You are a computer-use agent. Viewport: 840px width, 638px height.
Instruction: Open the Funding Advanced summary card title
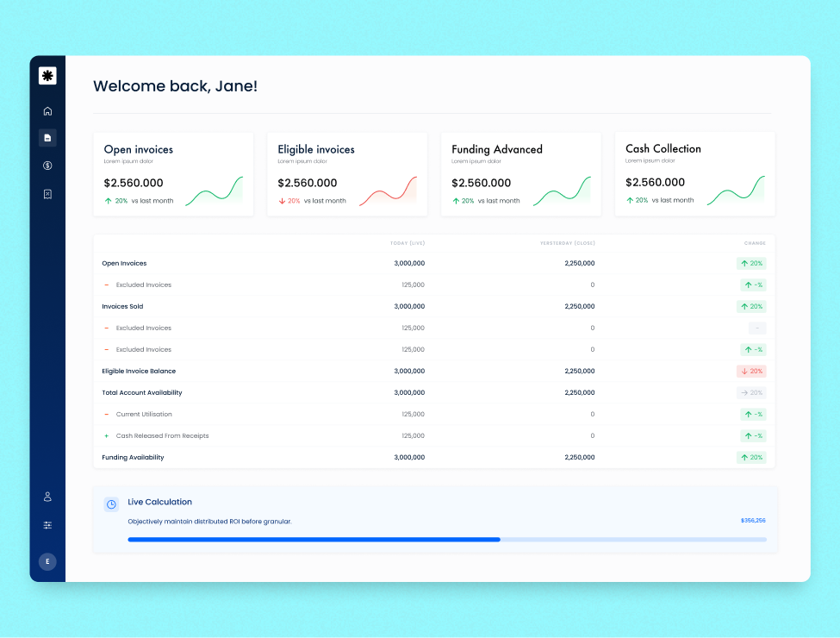[497, 149]
